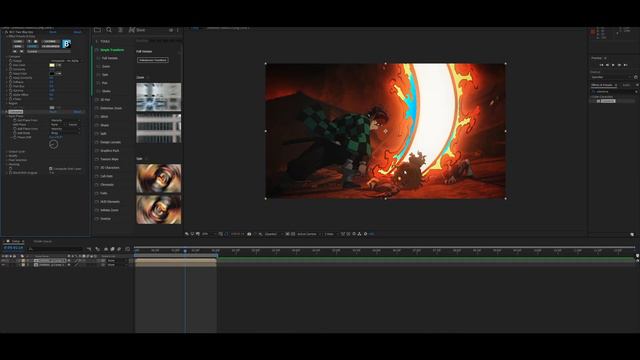Click the list view icon beside search

tap(120, 30)
